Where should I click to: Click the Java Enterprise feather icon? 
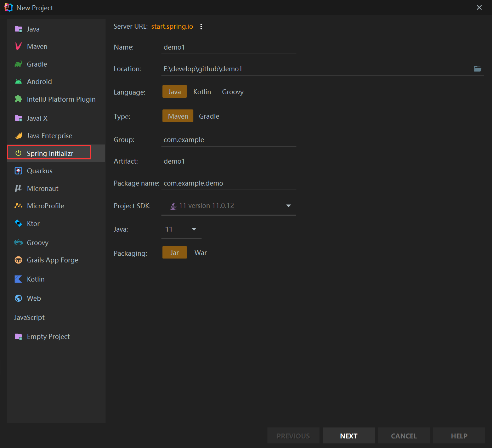tap(18, 136)
